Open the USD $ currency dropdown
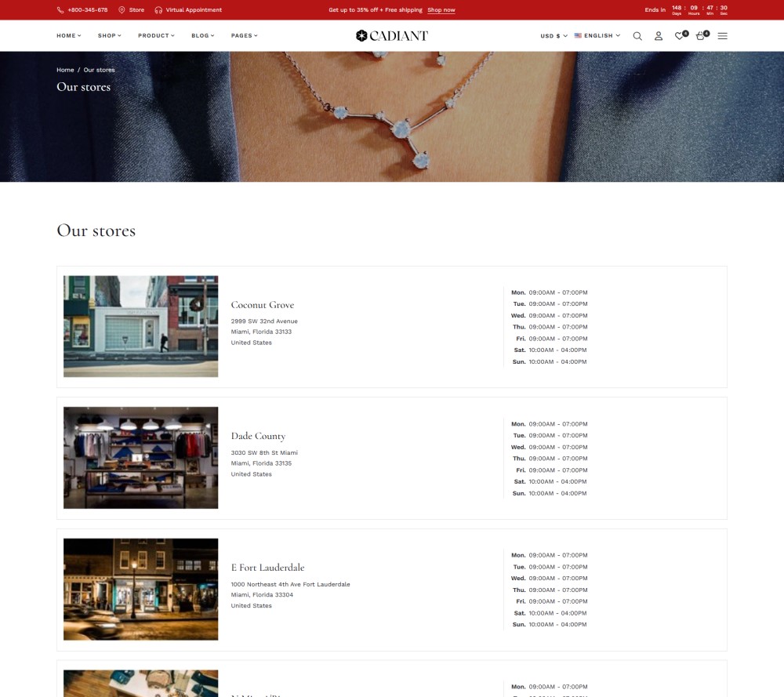This screenshot has height=697, width=784. [554, 36]
